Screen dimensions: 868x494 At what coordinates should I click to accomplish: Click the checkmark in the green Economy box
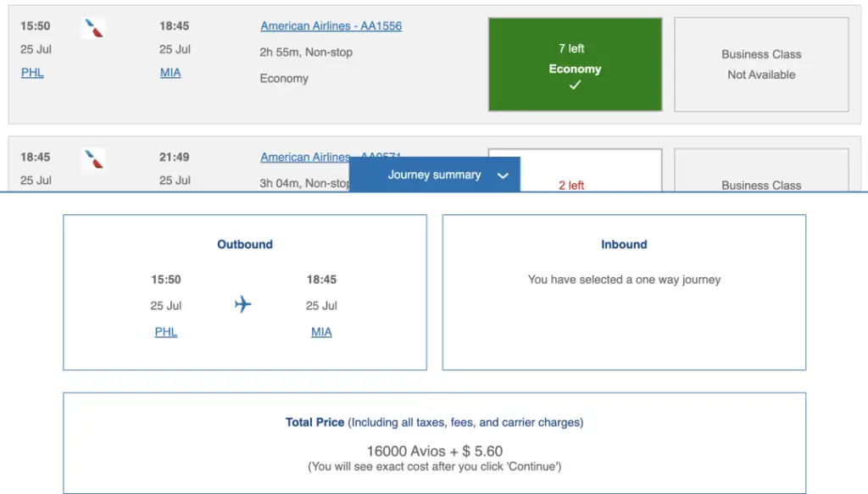[575, 86]
